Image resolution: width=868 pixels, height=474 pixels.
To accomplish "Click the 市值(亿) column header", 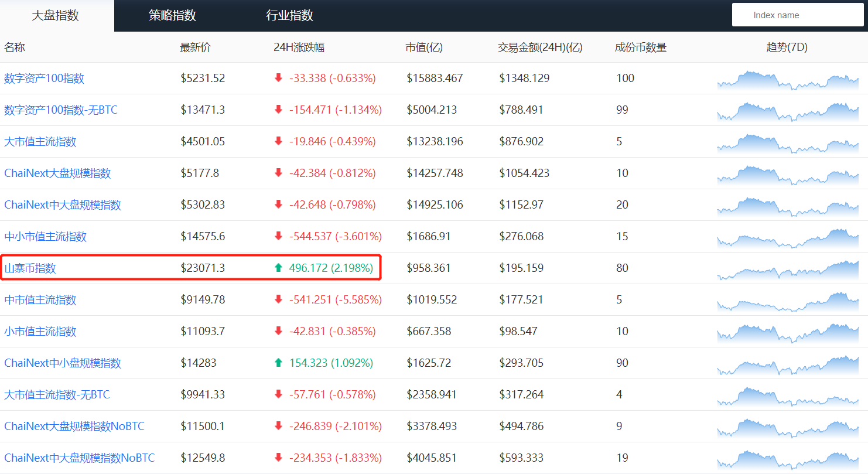I will click(424, 47).
